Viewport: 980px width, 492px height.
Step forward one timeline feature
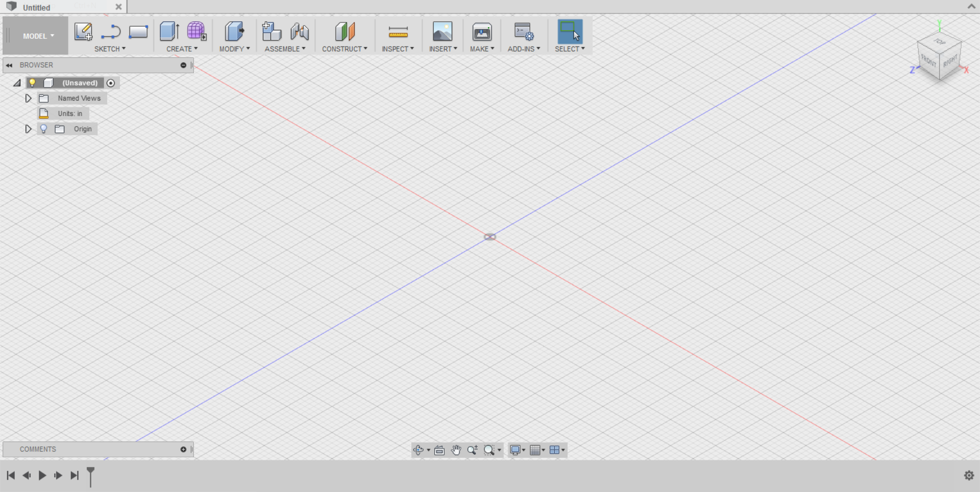(x=58, y=476)
